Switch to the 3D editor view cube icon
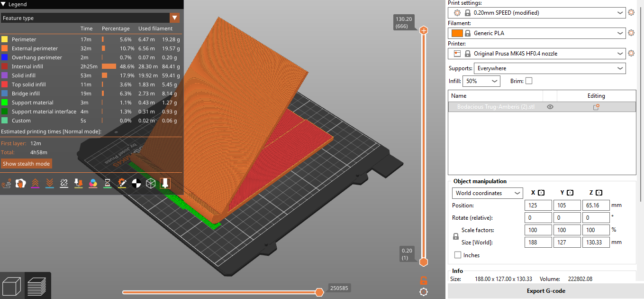Viewport: 644px width, 299px height. [12, 286]
